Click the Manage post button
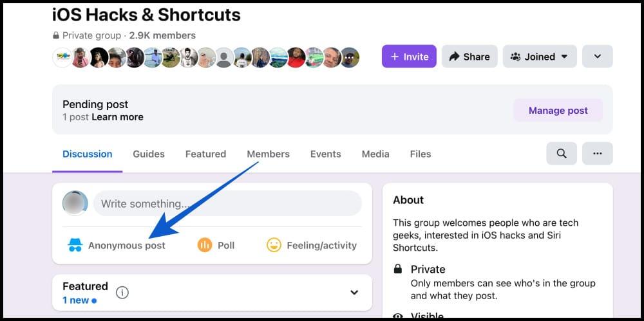Image resolution: width=644 pixels, height=321 pixels. [x=558, y=111]
